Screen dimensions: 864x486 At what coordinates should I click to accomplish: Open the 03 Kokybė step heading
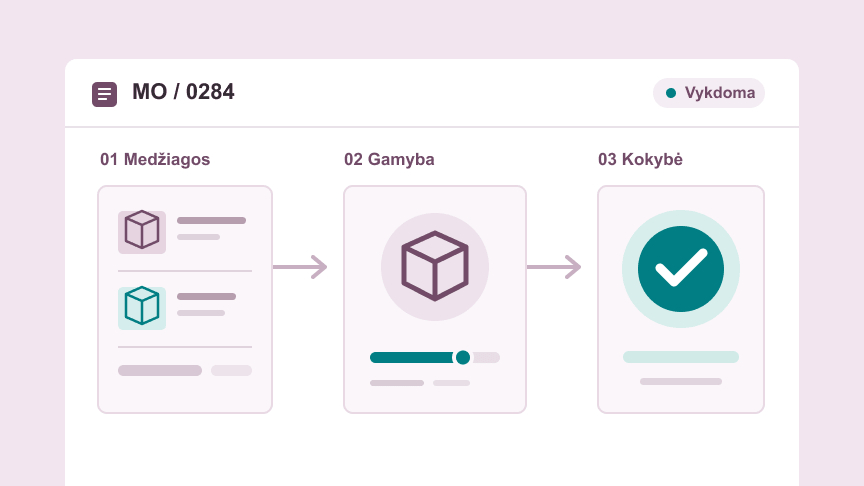tap(640, 160)
